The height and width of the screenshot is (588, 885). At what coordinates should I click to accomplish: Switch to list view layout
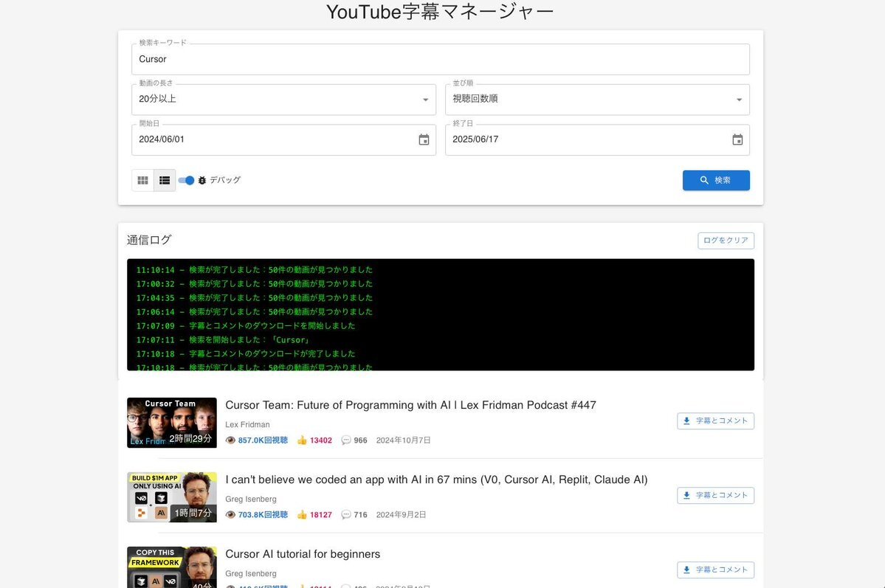click(165, 181)
